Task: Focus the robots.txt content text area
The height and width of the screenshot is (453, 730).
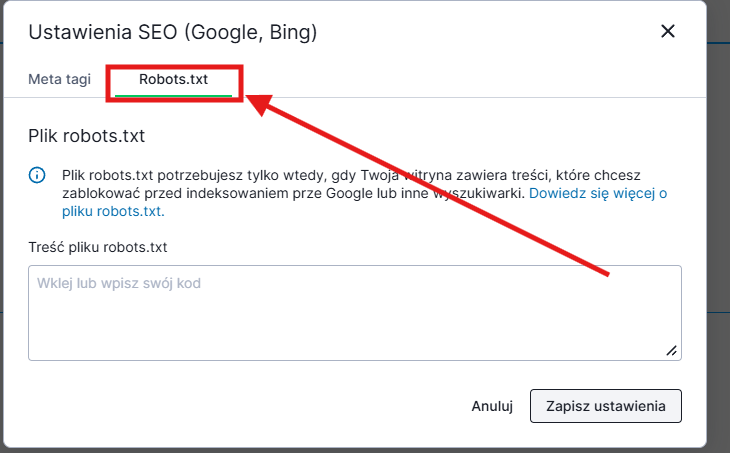Action: (354, 320)
